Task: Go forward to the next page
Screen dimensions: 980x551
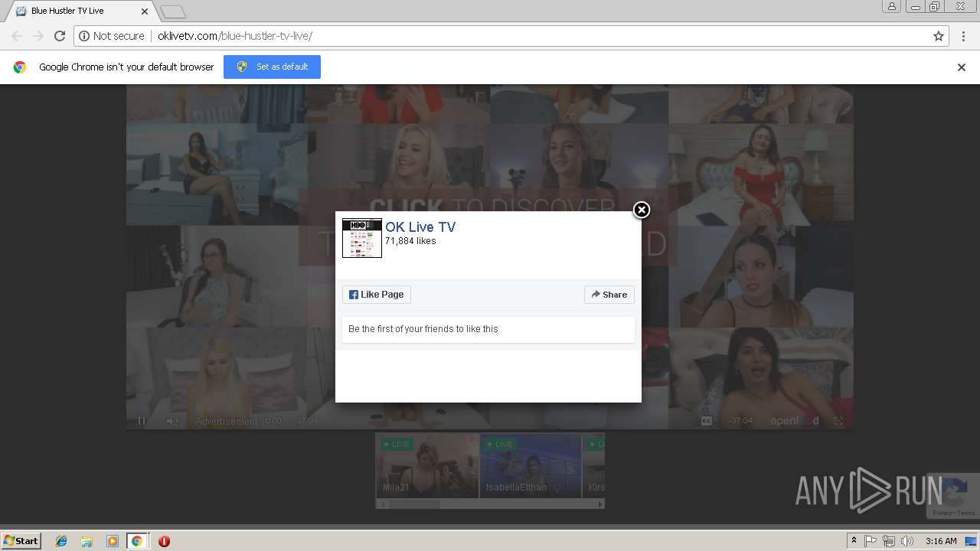Action: point(38,36)
